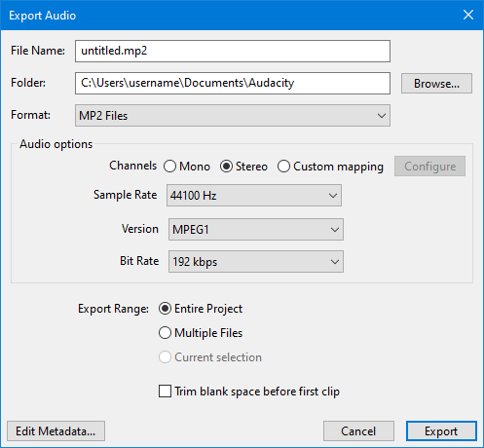Focus the Folder path input field
This screenshot has height=448, width=484.
point(233,84)
